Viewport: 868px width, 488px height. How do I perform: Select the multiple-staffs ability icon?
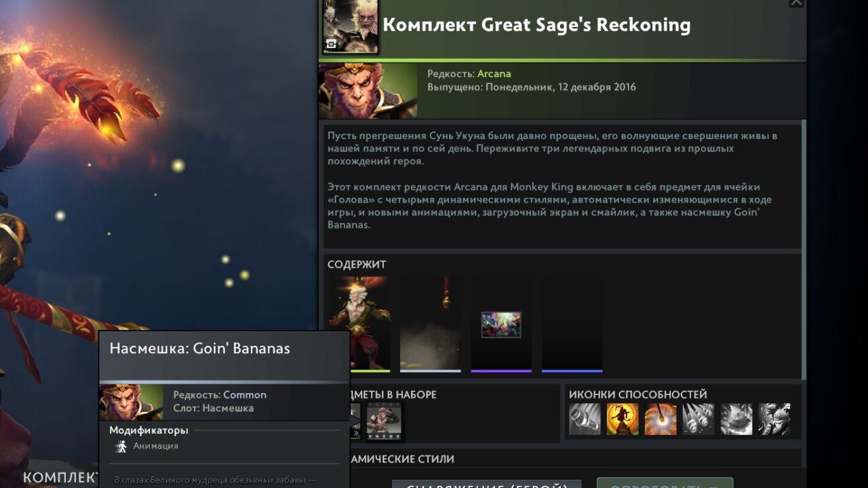pos(698,419)
